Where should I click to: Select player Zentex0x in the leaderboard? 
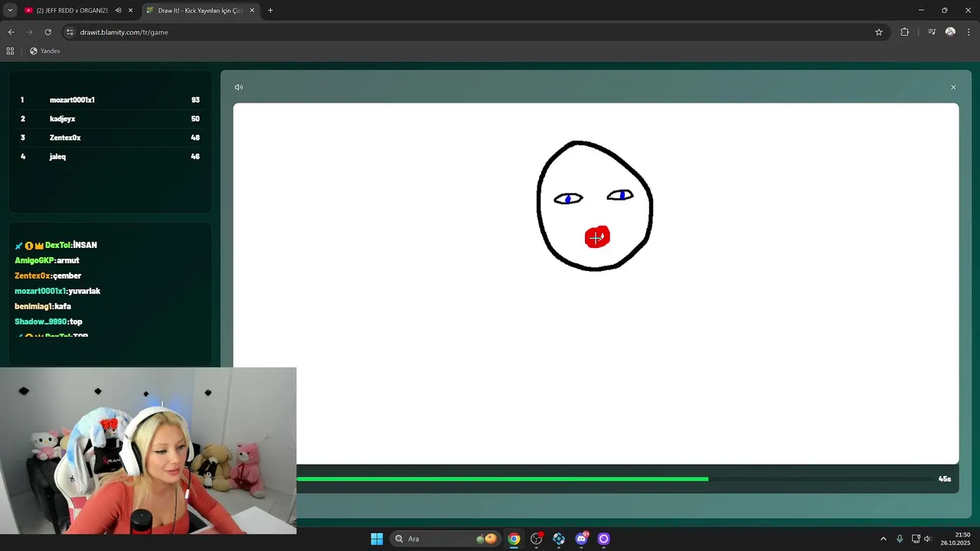(65, 138)
